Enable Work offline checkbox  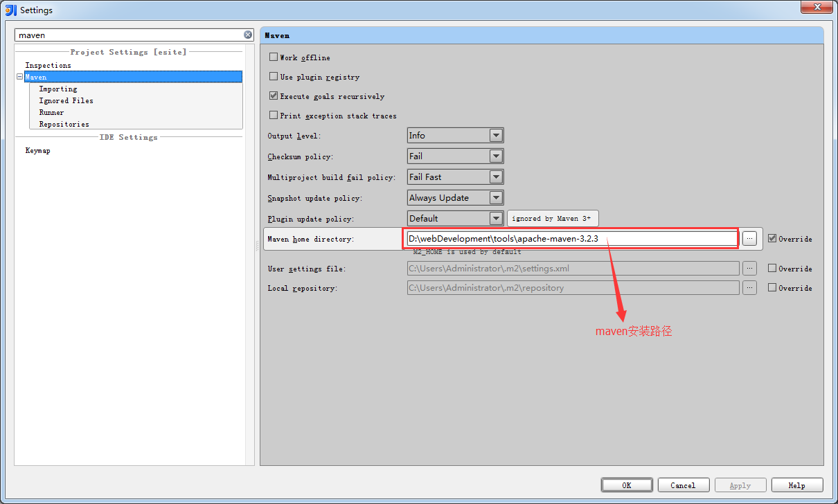(274, 57)
